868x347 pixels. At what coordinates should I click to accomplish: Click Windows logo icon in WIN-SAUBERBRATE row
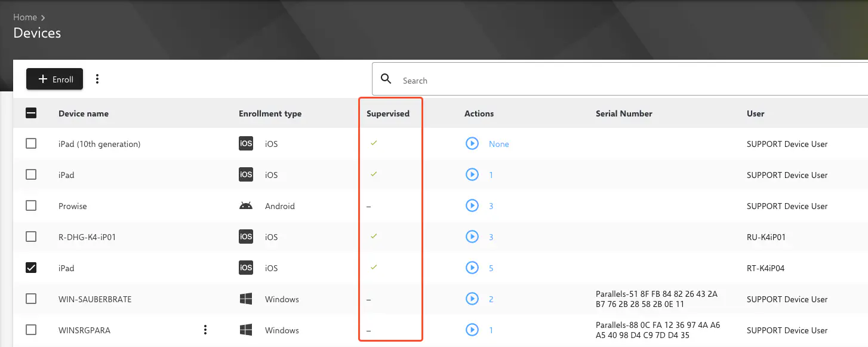tap(245, 299)
